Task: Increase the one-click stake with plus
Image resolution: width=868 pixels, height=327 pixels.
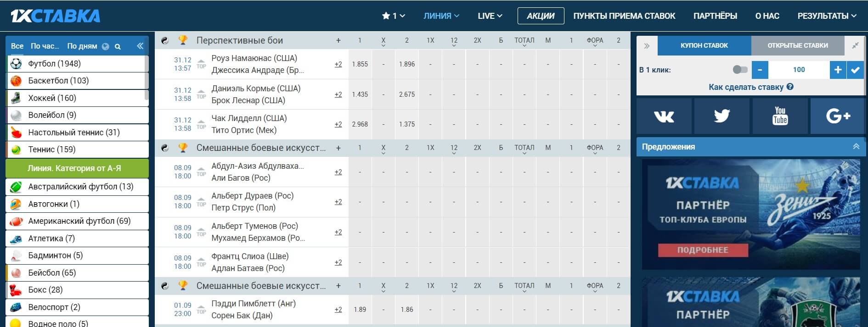Action: pos(838,70)
